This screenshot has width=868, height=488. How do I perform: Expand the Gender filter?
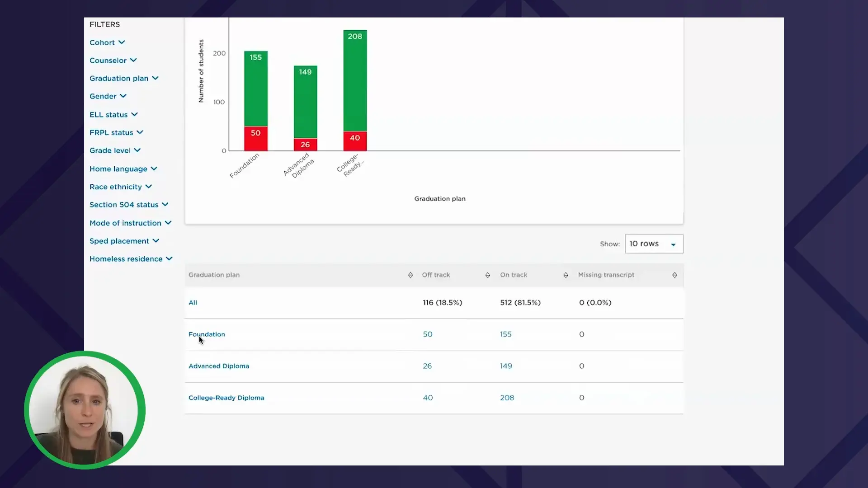click(x=108, y=96)
